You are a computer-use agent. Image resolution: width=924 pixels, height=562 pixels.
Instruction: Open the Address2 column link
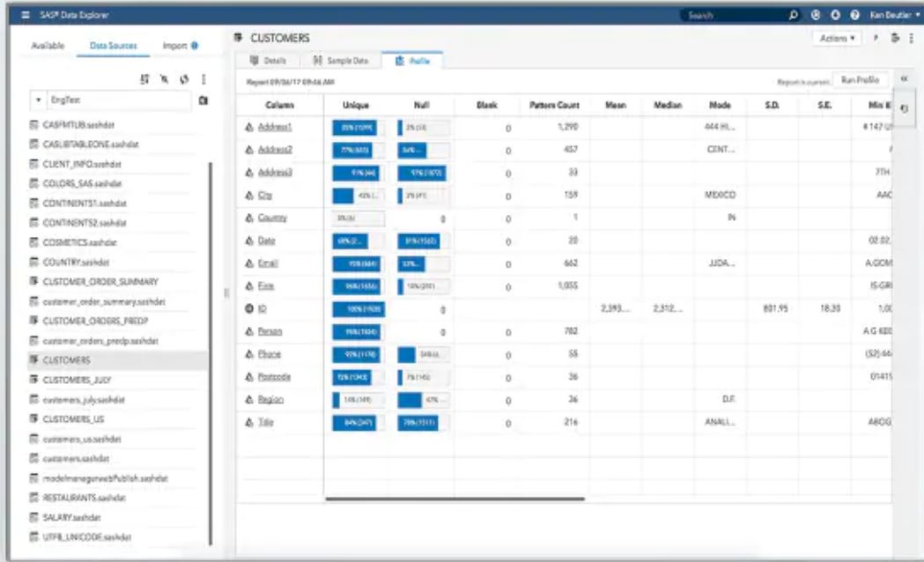tap(275, 150)
